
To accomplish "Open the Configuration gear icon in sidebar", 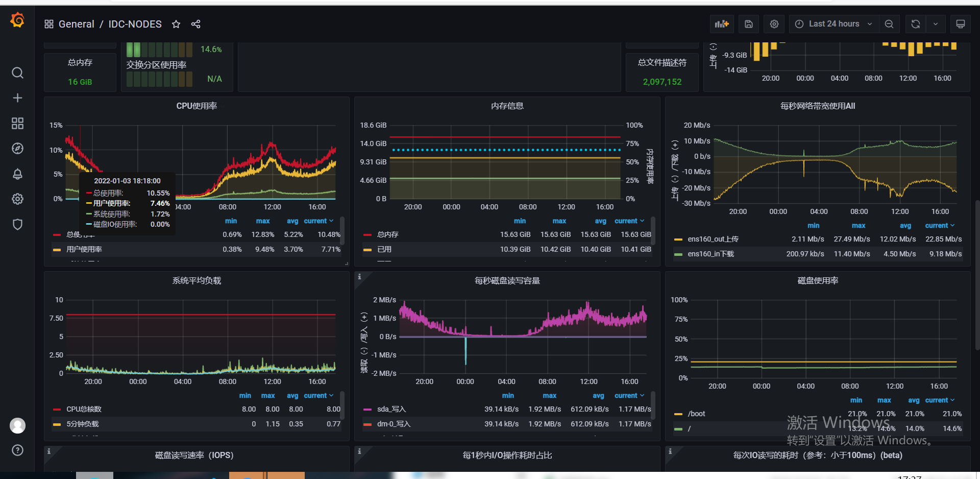I will click(17, 199).
